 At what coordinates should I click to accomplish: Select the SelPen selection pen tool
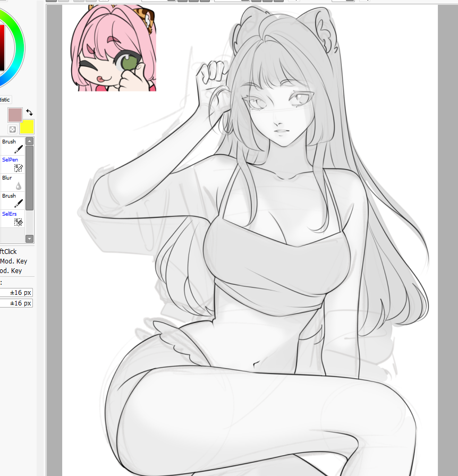click(x=12, y=164)
